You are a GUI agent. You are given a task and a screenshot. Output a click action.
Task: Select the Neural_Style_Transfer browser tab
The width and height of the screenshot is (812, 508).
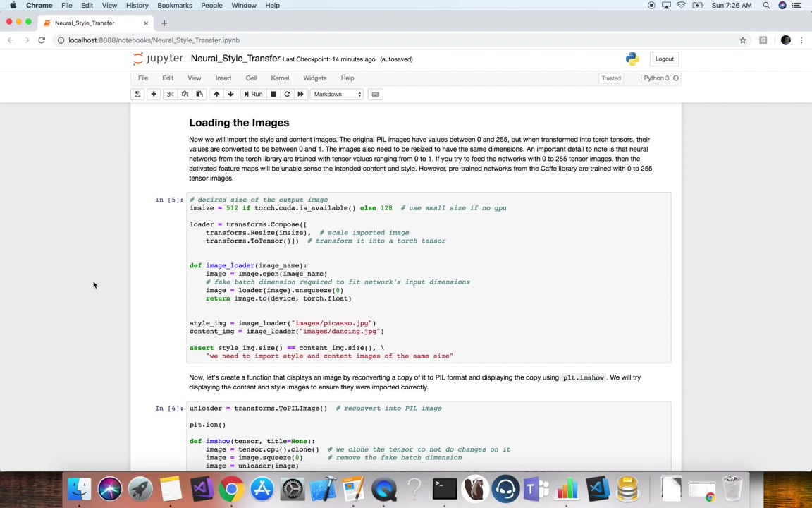[97, 23]
